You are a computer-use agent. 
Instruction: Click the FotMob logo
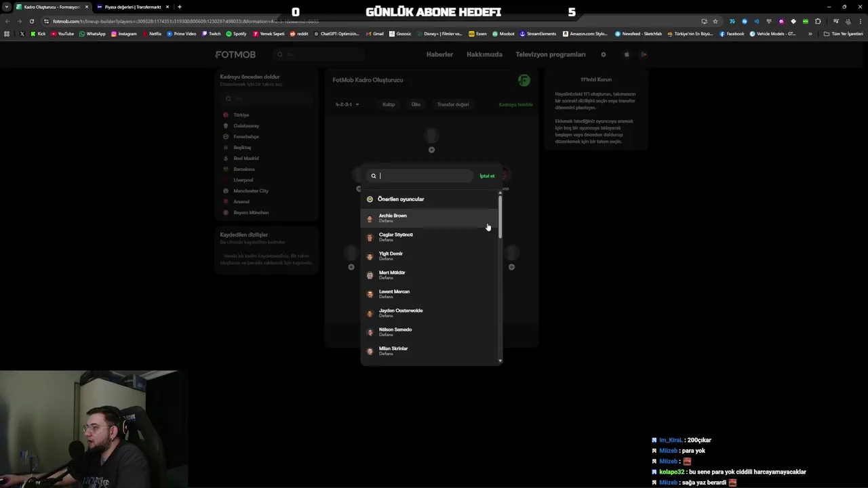tap(235, 54)
